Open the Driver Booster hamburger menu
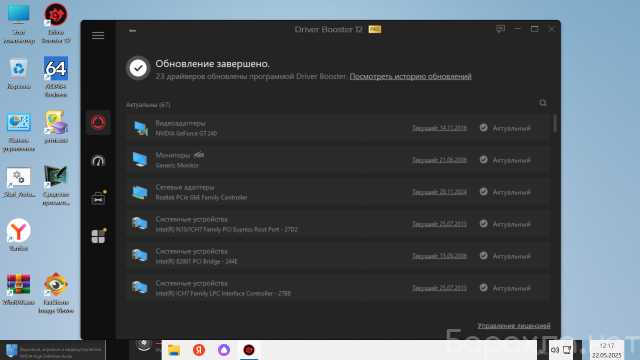 [x=98, y=36]
